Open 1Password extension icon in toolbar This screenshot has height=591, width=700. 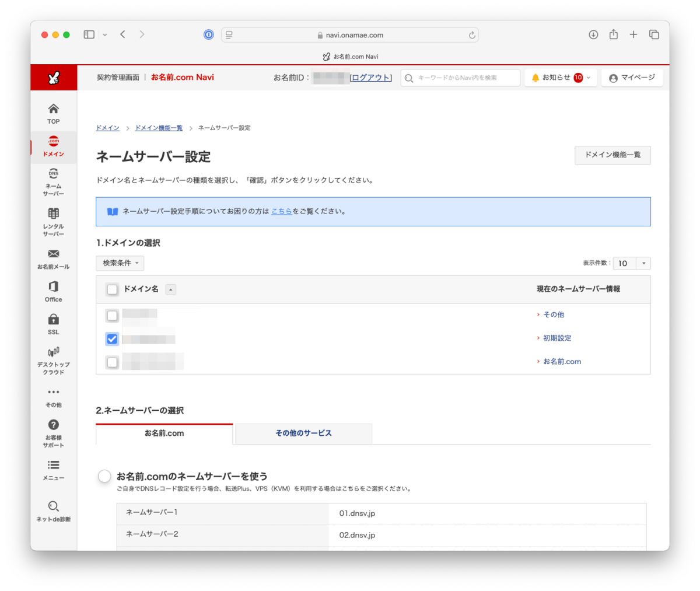coord(209,35)
